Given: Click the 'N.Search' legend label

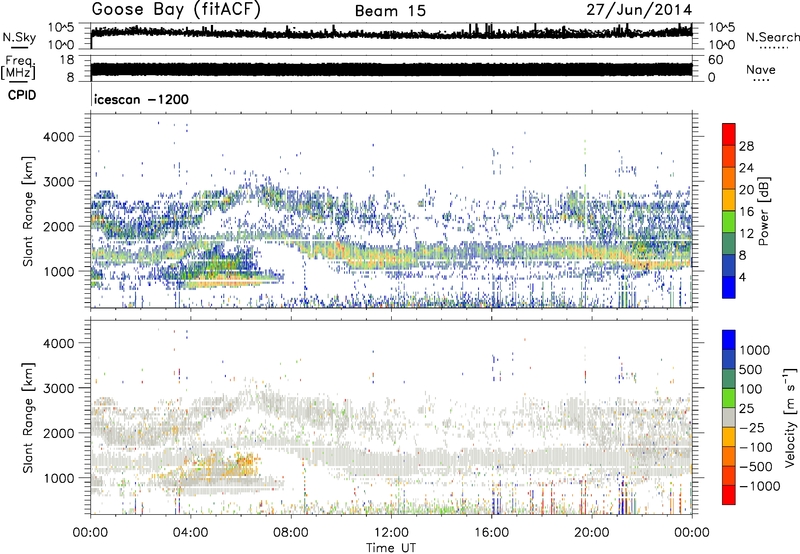Looking at the screenshot, I should point(772,37).
